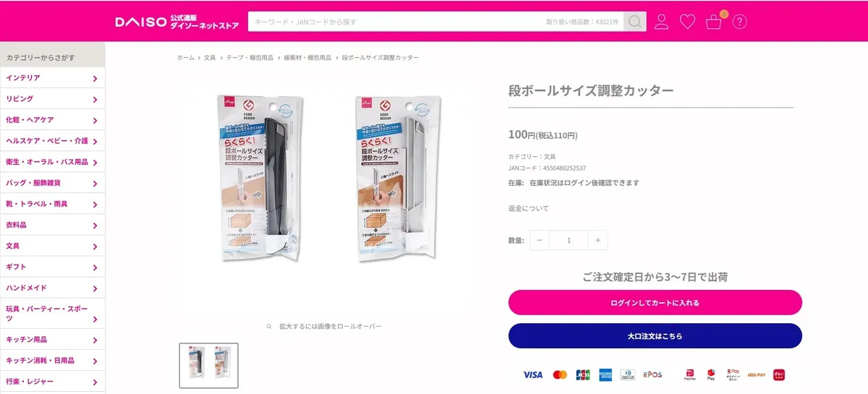Expand the インテリア category chevron
Viewport: 868px width, 394px height.
tap(95, 78)
